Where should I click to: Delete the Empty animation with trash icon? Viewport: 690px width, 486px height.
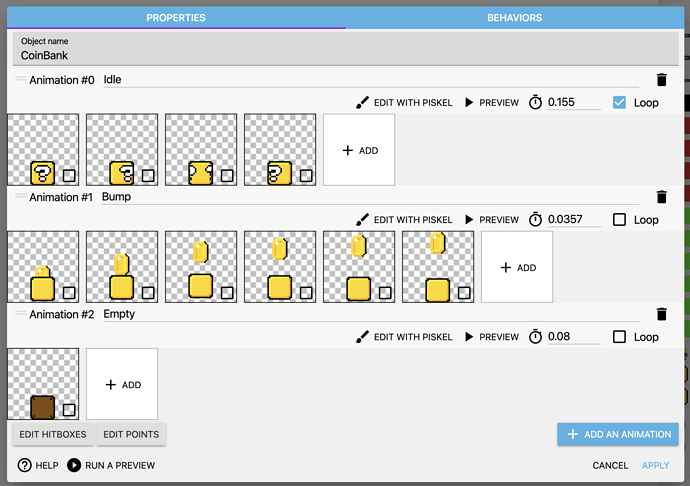(661, 314)
